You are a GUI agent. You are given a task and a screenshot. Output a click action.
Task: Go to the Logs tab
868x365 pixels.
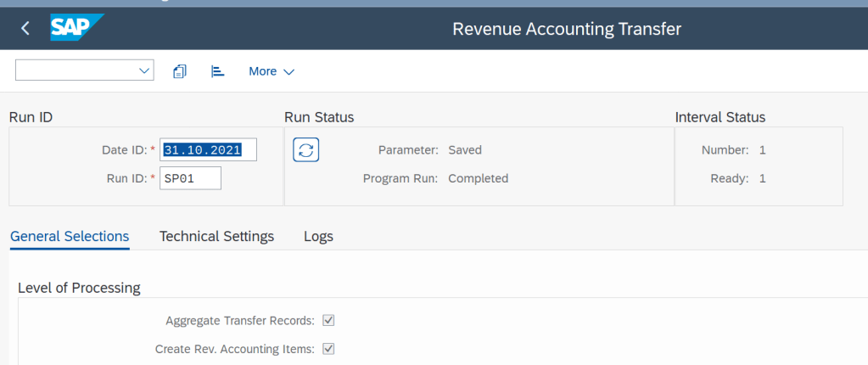pyautogui.click(x=318, y=236)
